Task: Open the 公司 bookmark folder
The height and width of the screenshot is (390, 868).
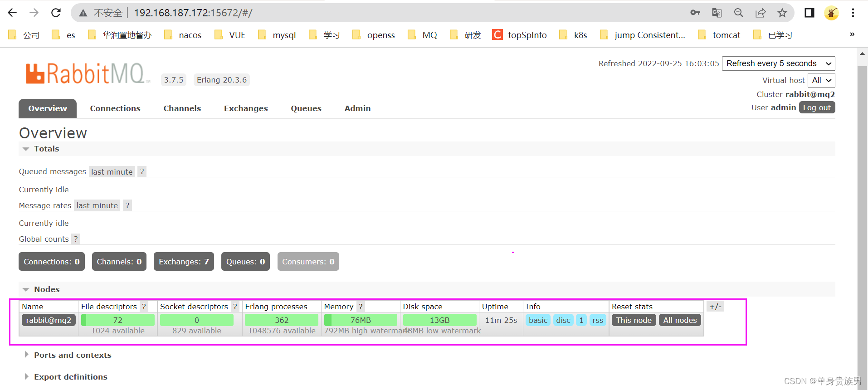Action: 24,35
